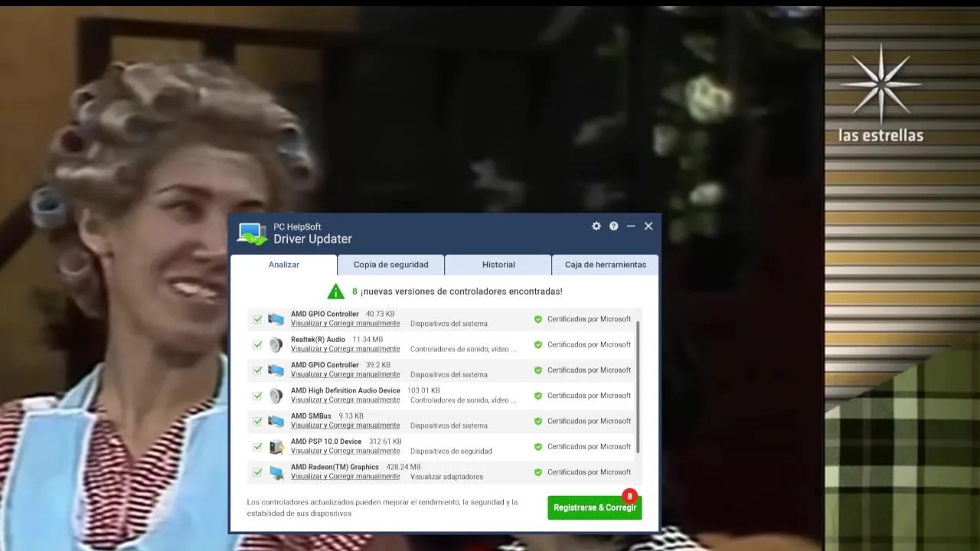Click Certificados por Microsoft on the AMD SMBus row

(589, 421)
